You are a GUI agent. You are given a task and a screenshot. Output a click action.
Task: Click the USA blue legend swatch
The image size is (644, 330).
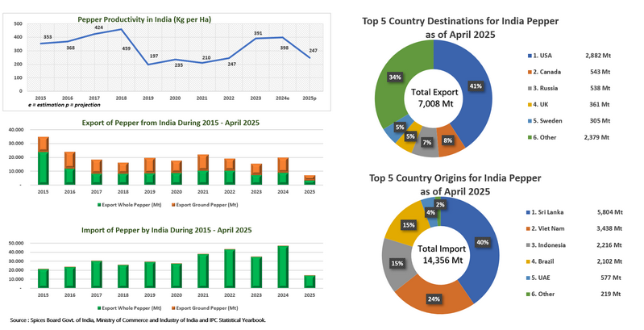tap(527, 54)
